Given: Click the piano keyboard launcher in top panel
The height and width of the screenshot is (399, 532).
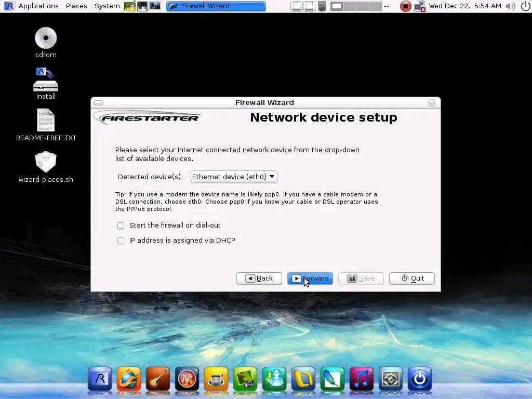Looking at the screenshot, I should [x=142, y=6].
